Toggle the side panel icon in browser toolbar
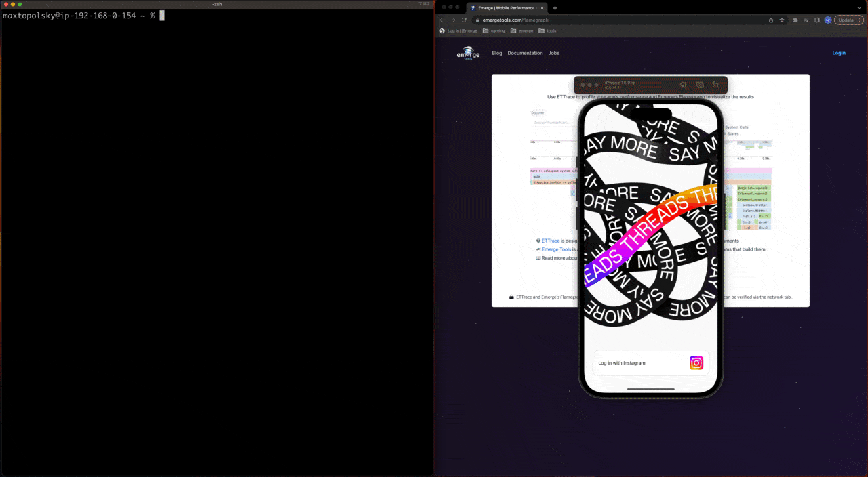Image resolution: width=868 pixels, height=477 pixels. (x=817, y=20)
